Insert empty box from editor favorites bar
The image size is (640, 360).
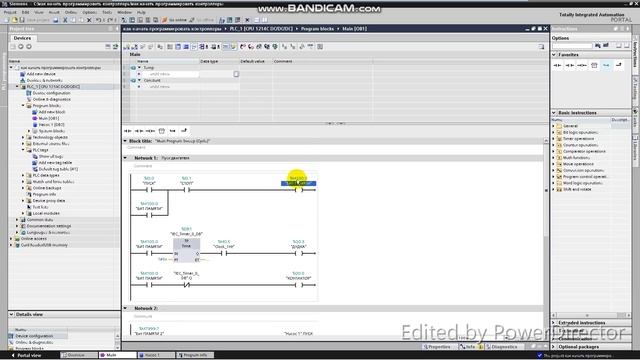[x=162, y=131]
